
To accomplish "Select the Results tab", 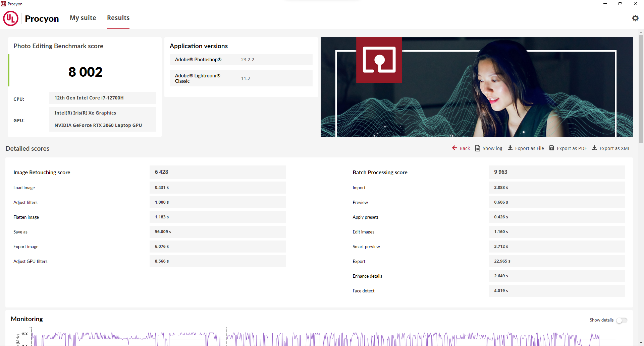I will (118, 18).
